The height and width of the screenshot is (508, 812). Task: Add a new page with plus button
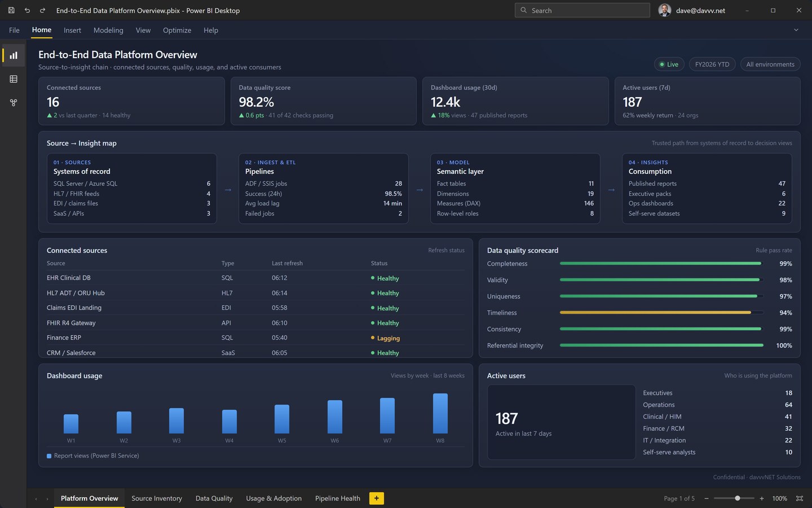coord(377,498)
